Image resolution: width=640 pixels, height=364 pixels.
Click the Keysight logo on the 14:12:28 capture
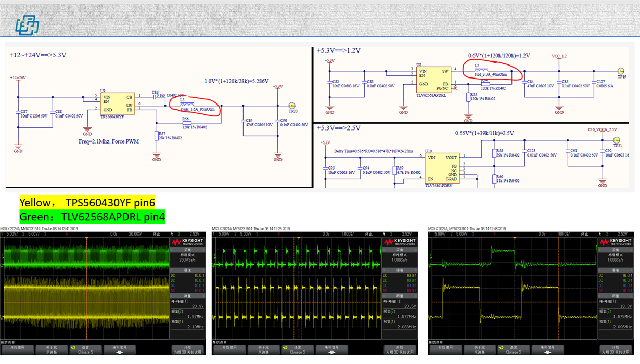(400, 242)
